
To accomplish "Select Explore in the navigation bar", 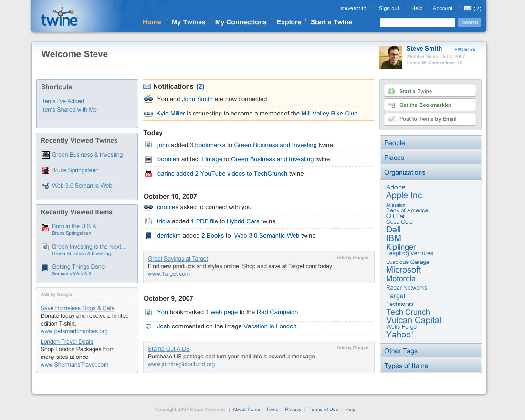I will tap(289, 22).
